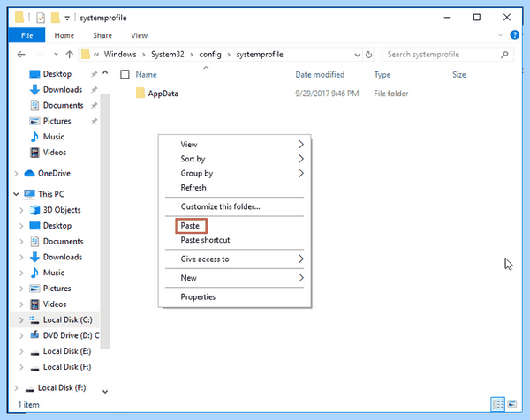This screenshot has height=420, width=530.
Task: Refresh the folder with the refresh icon
Action: click(368, 55)
